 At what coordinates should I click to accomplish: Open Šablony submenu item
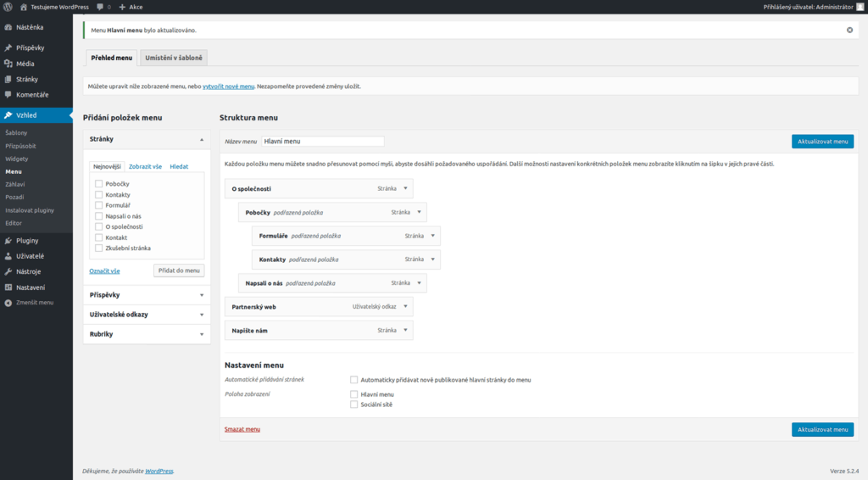16,133
